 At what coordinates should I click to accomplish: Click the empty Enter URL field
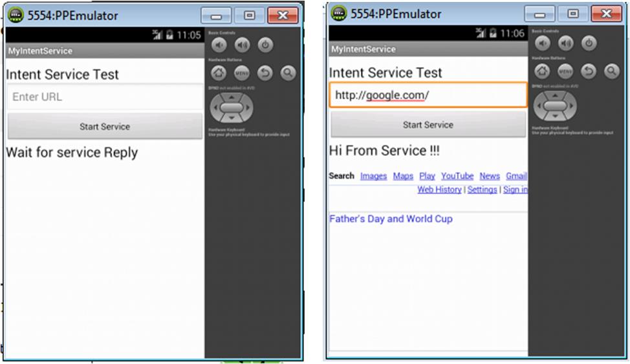pyautogui.click(x=105, y=97)
